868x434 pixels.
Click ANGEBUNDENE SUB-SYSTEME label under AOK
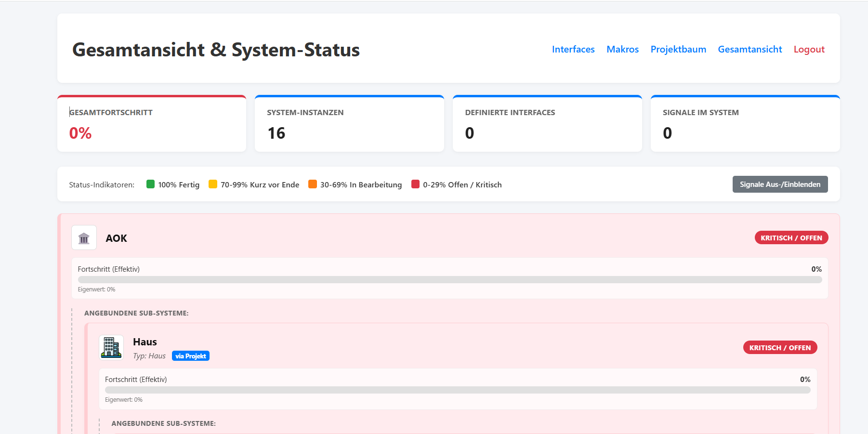136,313
